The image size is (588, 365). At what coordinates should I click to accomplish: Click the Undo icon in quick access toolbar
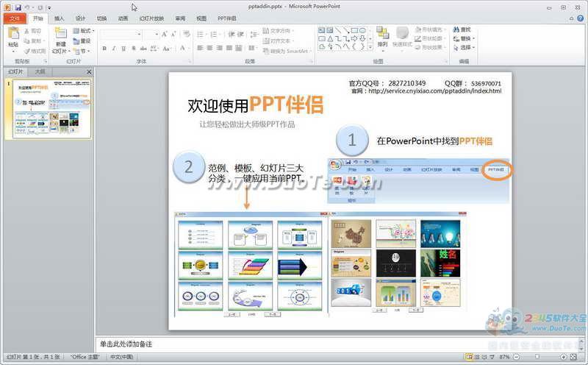pos(27,7)
